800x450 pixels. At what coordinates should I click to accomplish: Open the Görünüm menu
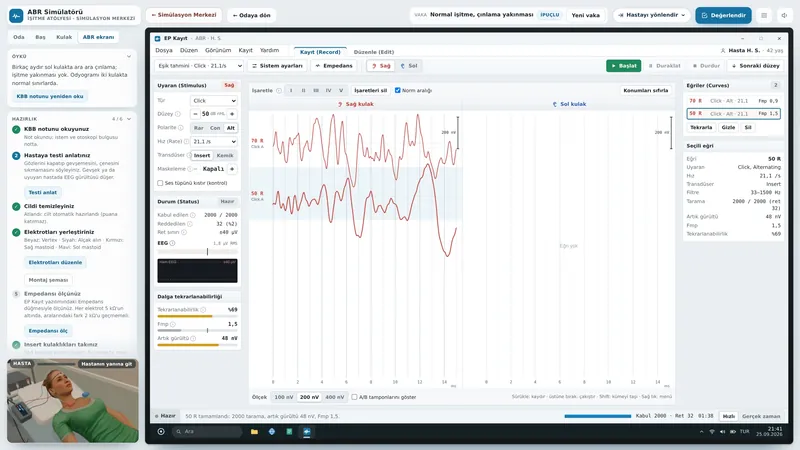(218, 50)
